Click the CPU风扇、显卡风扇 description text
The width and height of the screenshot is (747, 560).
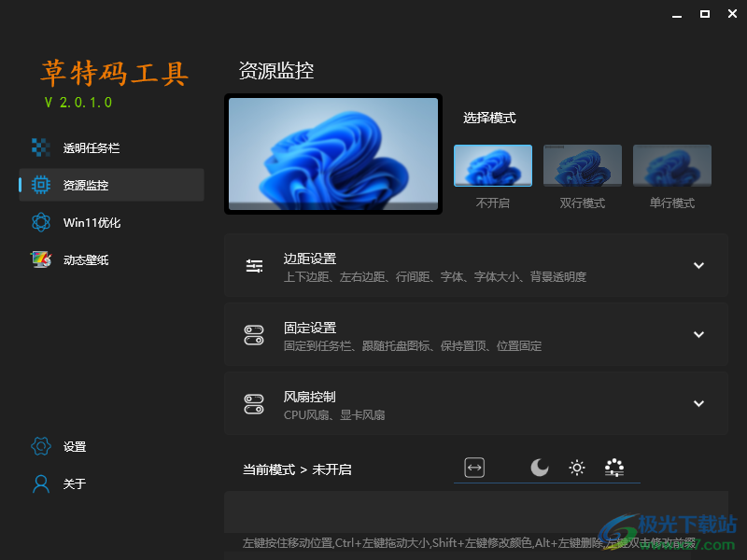pos(334,415)
